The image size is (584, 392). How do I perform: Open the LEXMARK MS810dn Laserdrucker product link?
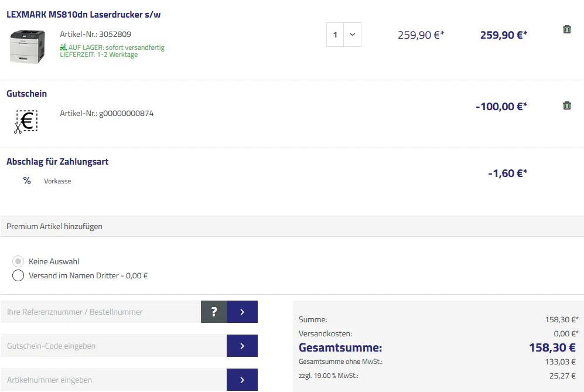point(83,15)
